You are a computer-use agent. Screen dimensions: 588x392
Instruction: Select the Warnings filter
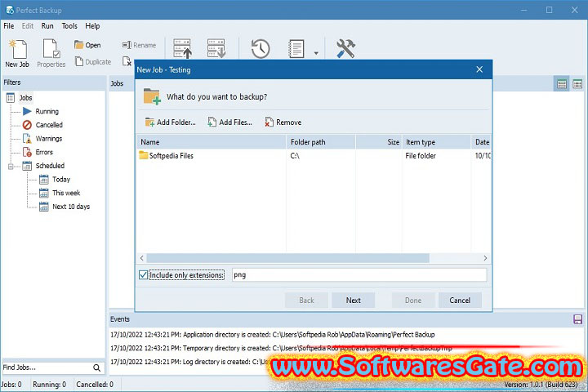pos(49,138)
